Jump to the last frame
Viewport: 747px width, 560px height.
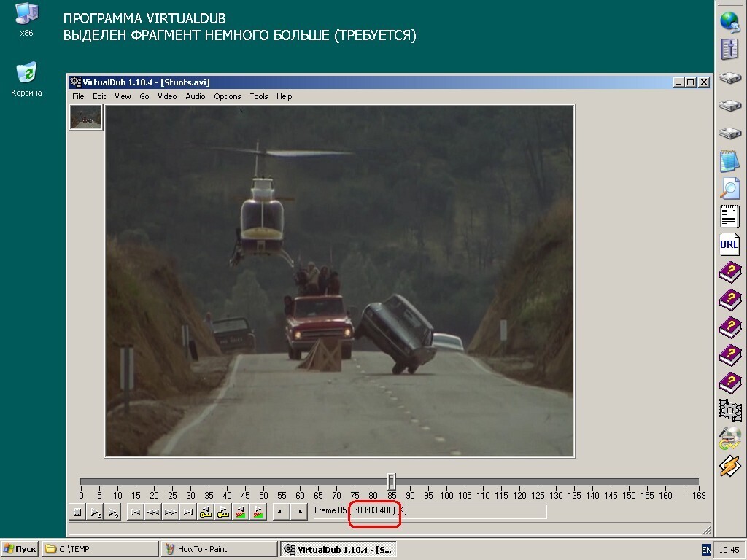pyautogui.click(x=188, y=513)
